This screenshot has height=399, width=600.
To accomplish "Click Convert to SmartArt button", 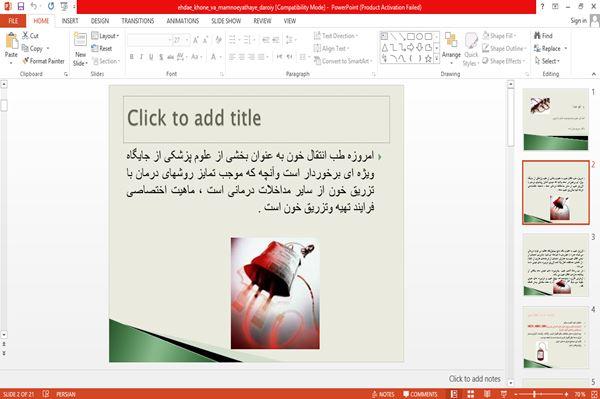I will tap(343, 61).
